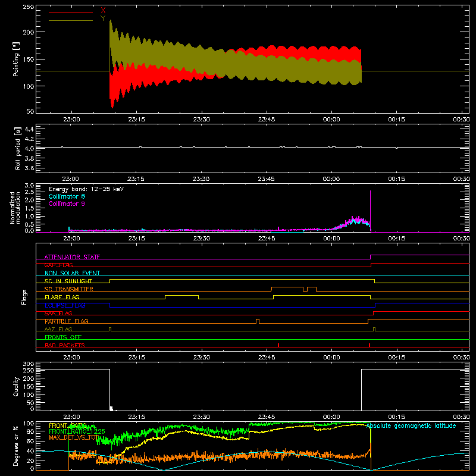476x476 pixels.
Task: Click the 'FLARE_FLAG' label
Action: (62, 297)
